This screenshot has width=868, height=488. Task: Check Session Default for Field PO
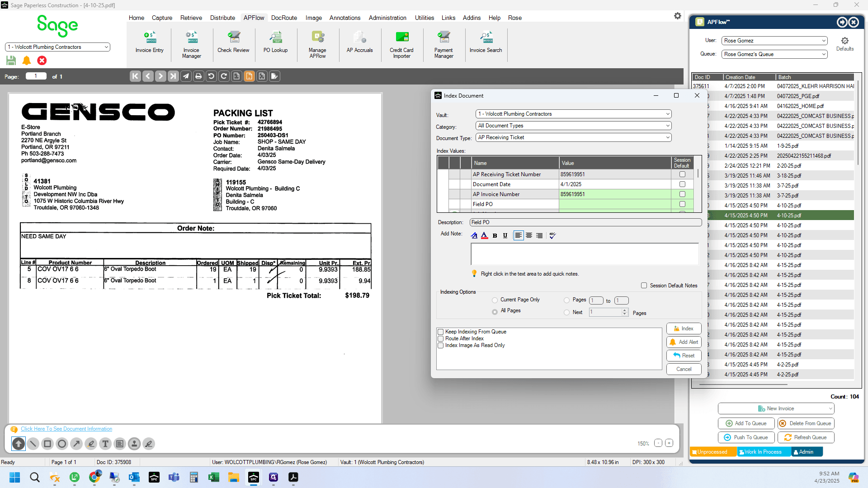coord(682,204)
